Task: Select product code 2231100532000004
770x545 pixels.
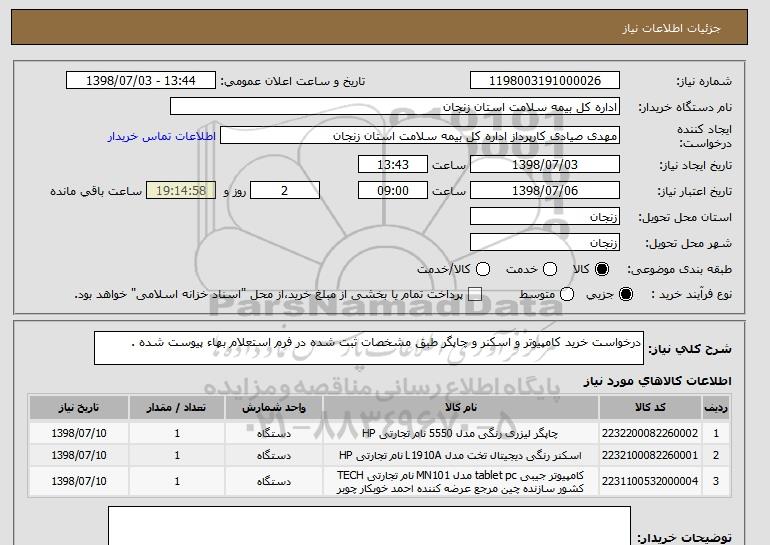Action: pos(650,481)
